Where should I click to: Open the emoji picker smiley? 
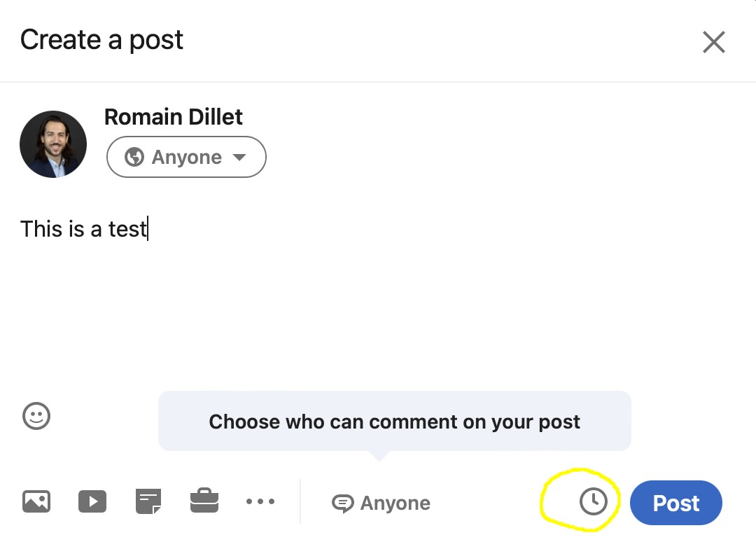[x=36, y=416]
